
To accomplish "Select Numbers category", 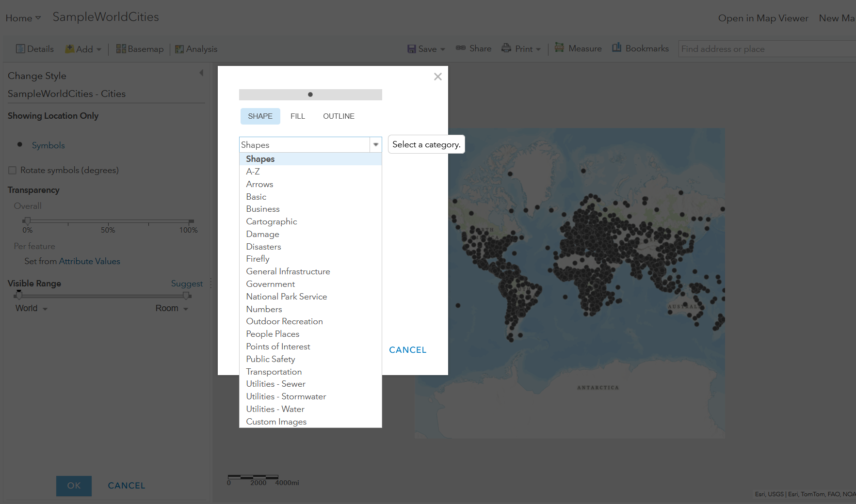I will coord(310,309).
